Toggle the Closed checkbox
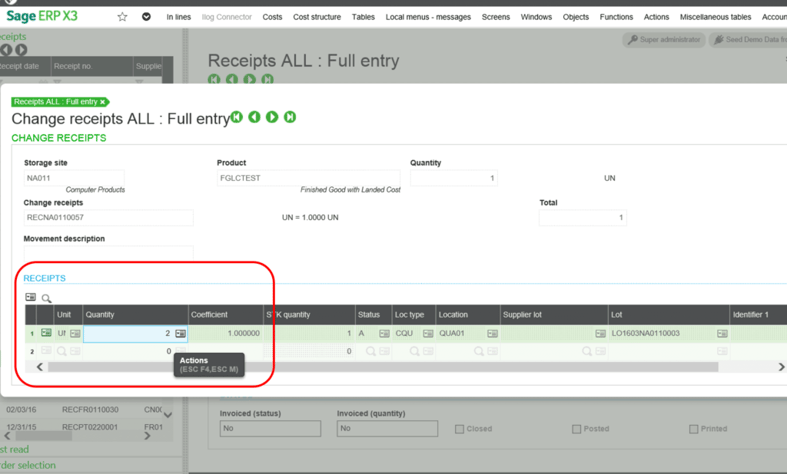 459,429
